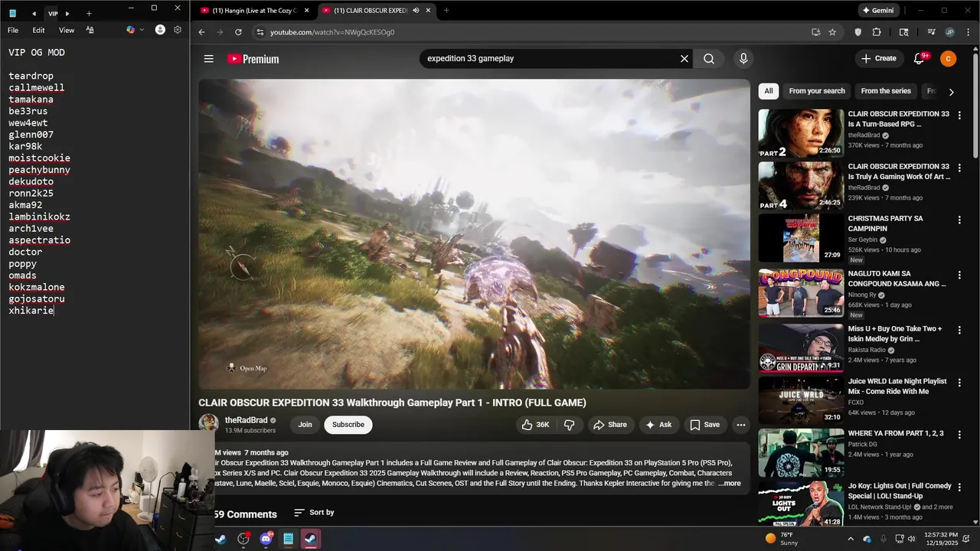Click the Clair Obscur video player
980x551 pixels.
click(x=474, y=234)
